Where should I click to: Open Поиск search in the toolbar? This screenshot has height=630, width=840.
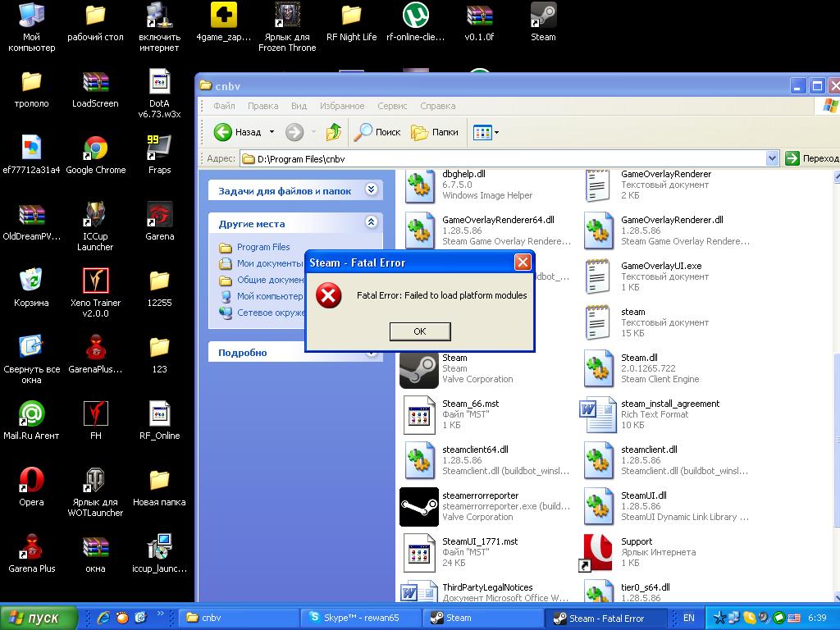pyautogui.click(x=377, y=132)
